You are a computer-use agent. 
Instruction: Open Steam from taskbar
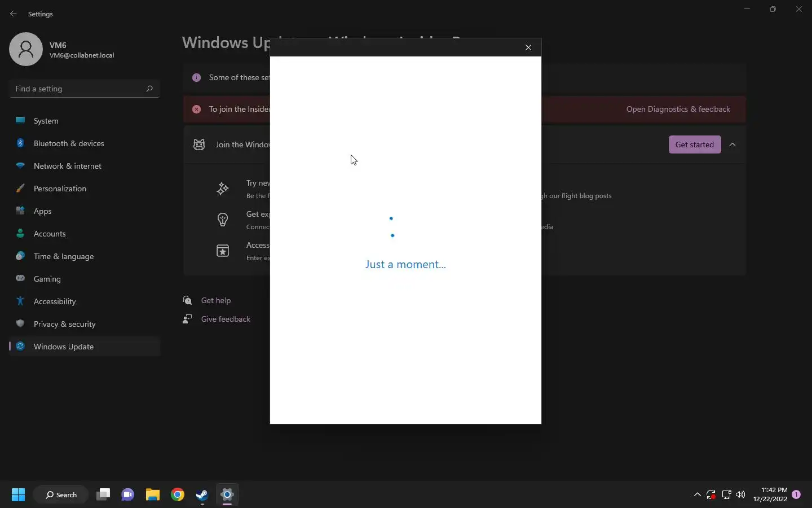coord(202,495)
